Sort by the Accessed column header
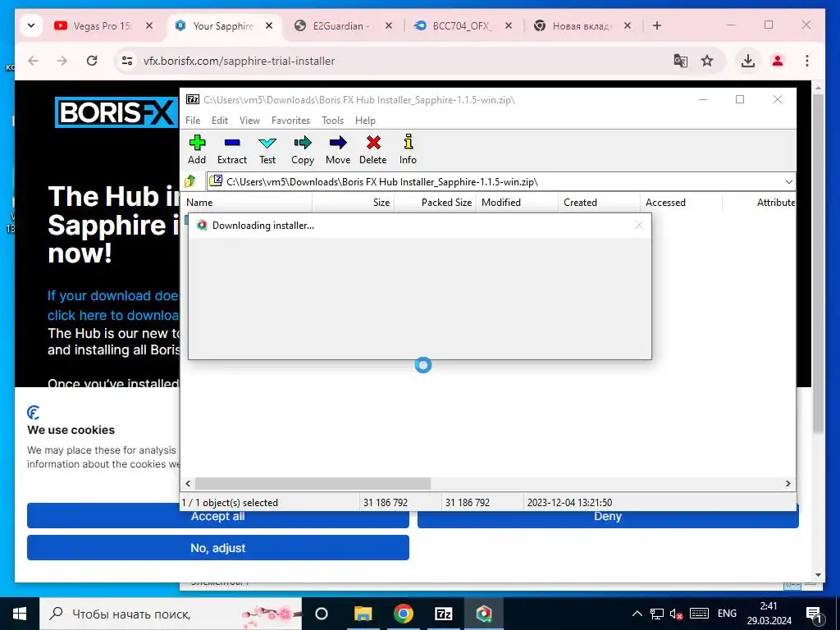 pyautogui.click(x=681, y=203)
